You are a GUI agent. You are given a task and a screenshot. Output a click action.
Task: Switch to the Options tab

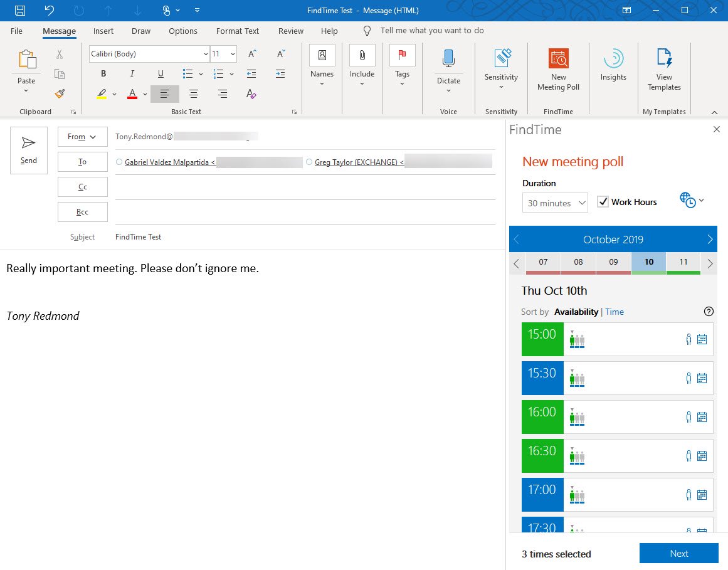pyautogui.click(x=183, y=31)
